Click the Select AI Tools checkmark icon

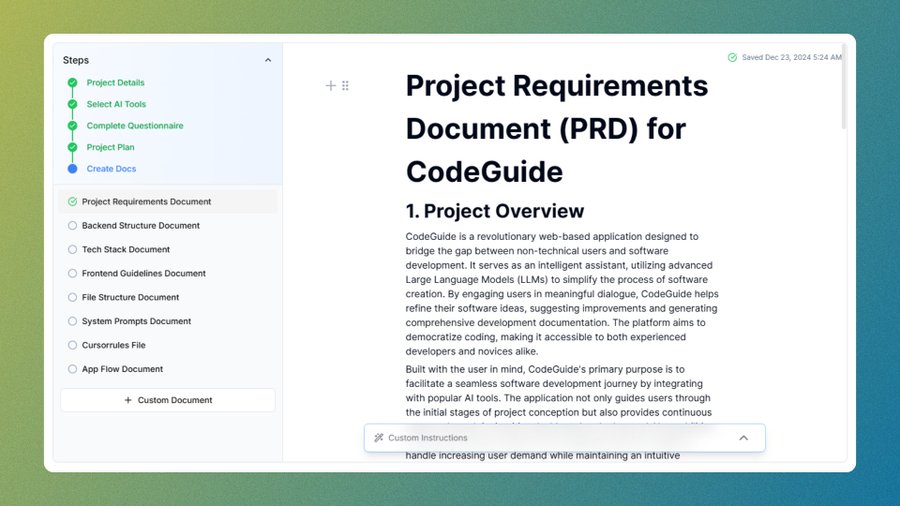point(72,104)
